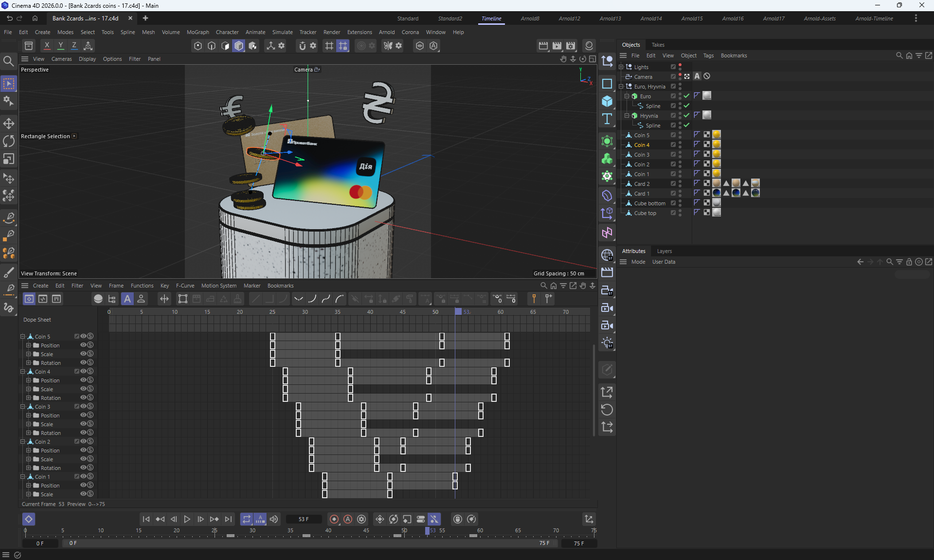The image size is (934, 560).
Task: Click Record Active Objects button
Action: [x=334, y=519]
